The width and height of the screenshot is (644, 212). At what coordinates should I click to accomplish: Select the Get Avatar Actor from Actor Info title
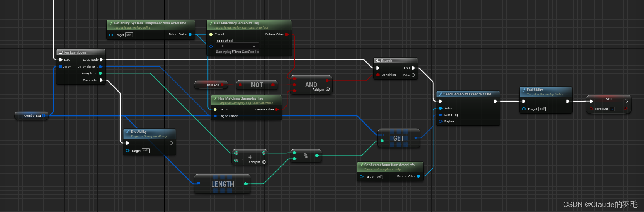pos(389,165)
